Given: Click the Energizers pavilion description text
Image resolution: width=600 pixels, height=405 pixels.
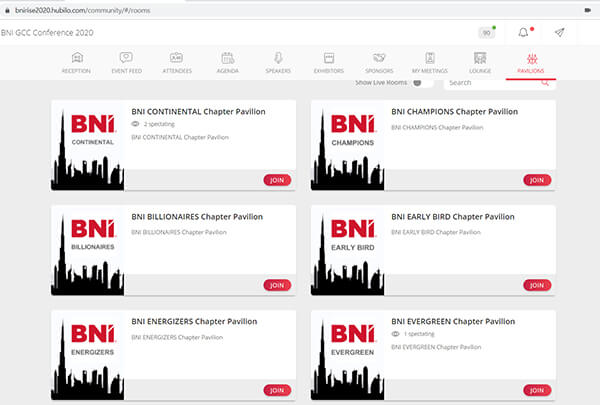Looking at the screenshot, I should [177, 337].
